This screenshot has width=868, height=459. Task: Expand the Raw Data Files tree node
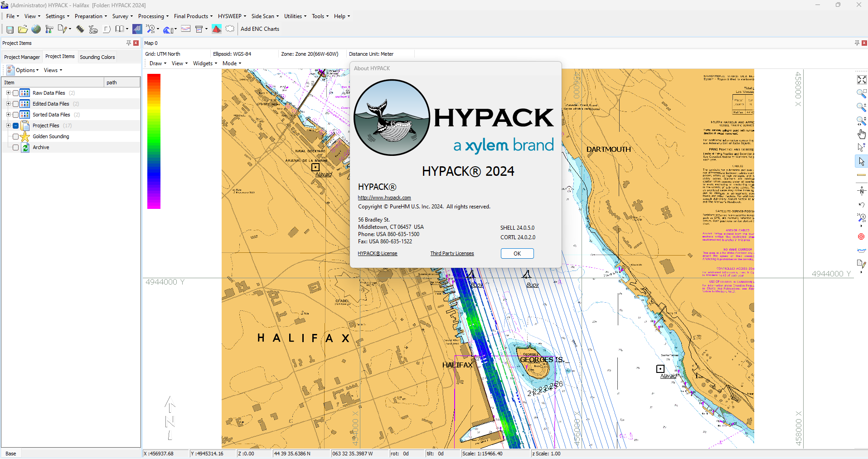[8, 92]
